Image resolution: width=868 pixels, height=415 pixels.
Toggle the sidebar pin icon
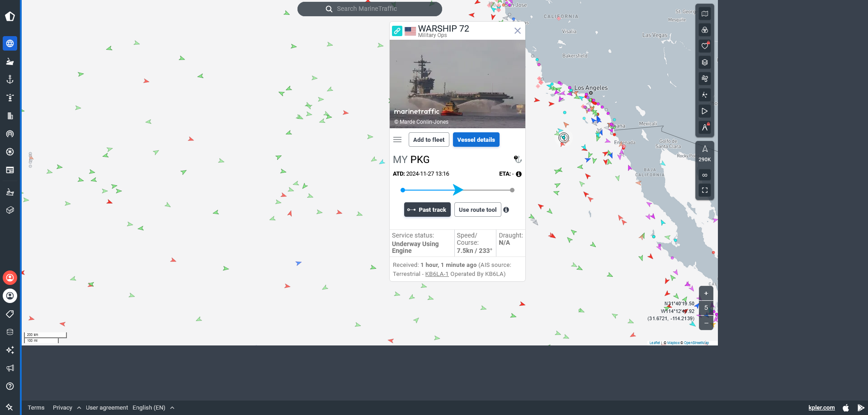click(x=9, y=407)
